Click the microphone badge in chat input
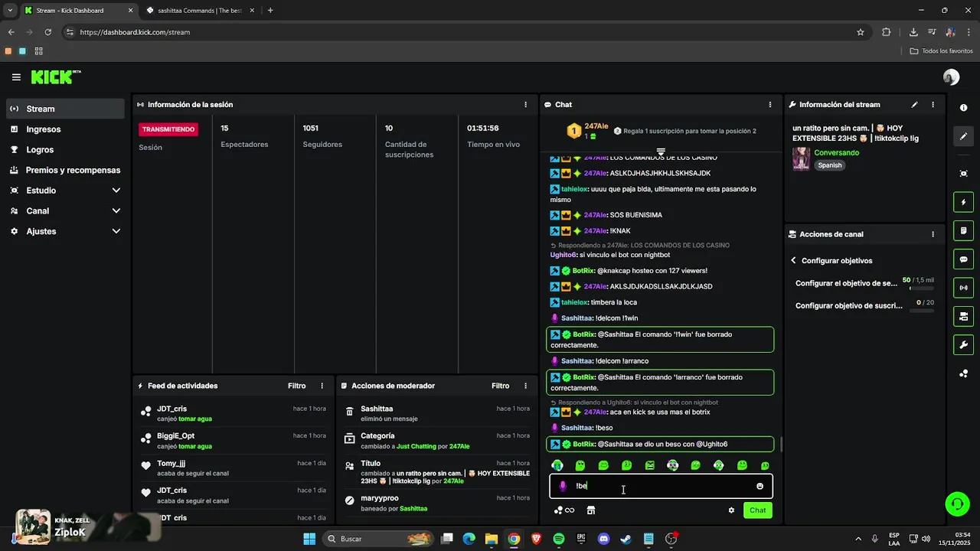Image resolution: width=980 pixels, height=551 pixels. (x=563, y=486)
